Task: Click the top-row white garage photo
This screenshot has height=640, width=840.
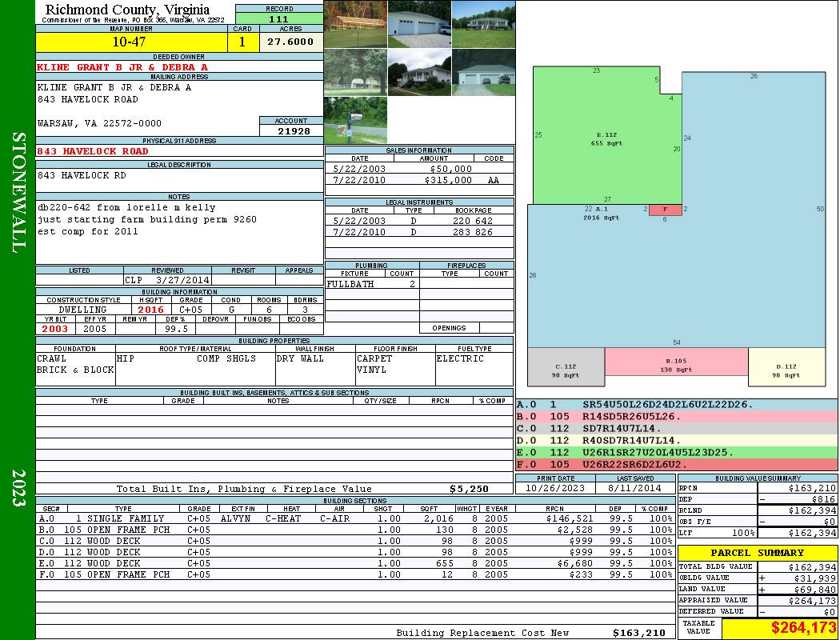Action: (x=419, y=24)
